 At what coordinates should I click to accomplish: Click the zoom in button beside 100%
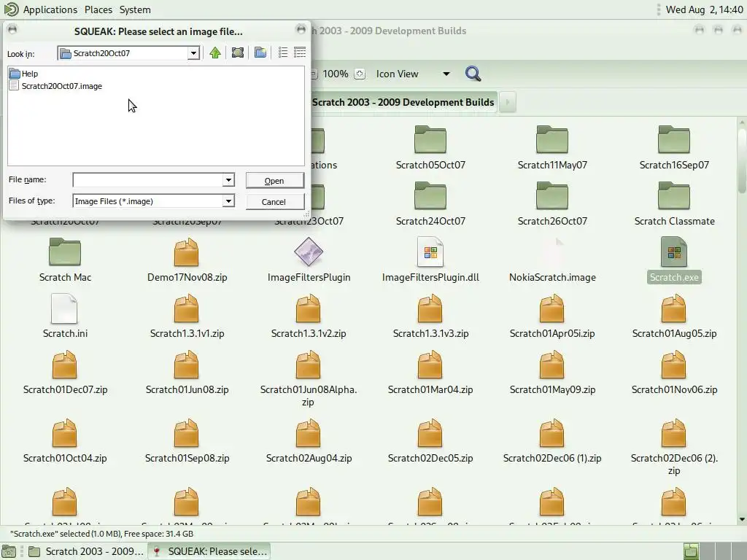tap(360, 74)
